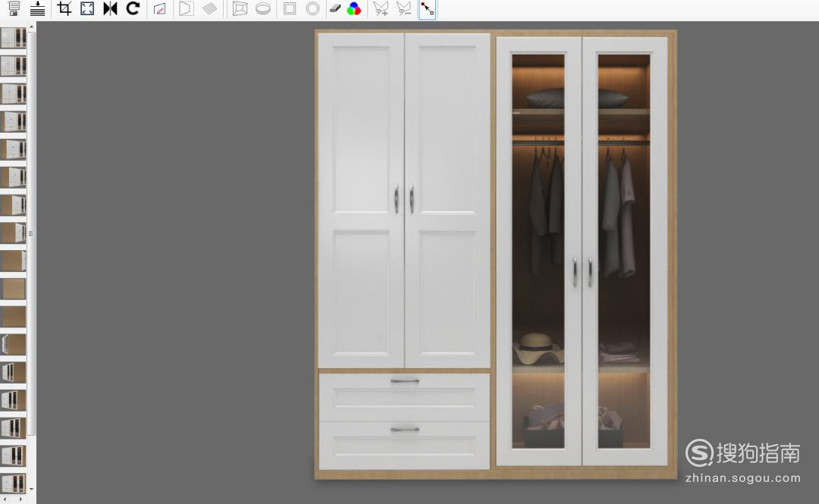
Task: Click the rotate arrow icon
Action: coord(133,8)
